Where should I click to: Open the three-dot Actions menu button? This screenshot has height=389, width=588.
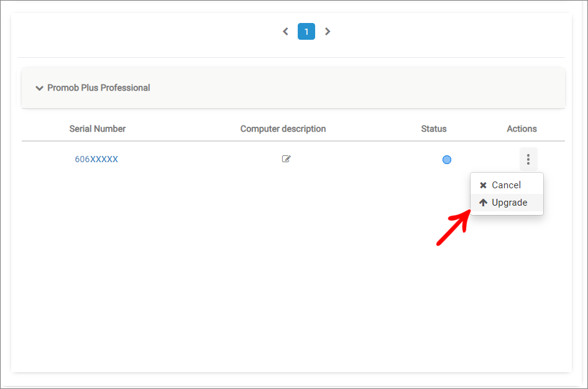(x=528, y=159)
